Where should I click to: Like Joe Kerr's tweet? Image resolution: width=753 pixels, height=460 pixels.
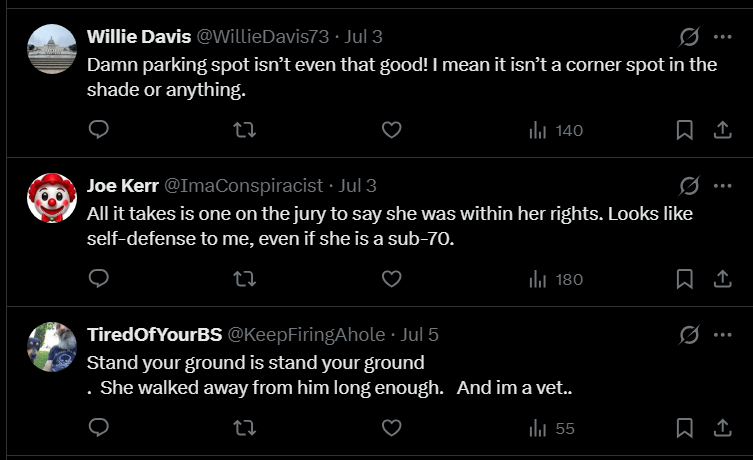coord(391,278)
